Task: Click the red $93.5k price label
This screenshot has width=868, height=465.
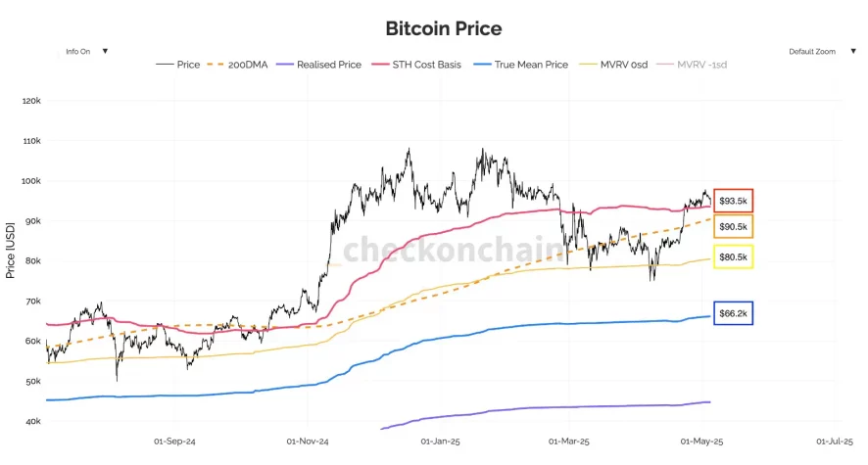Action: (733, 201)
